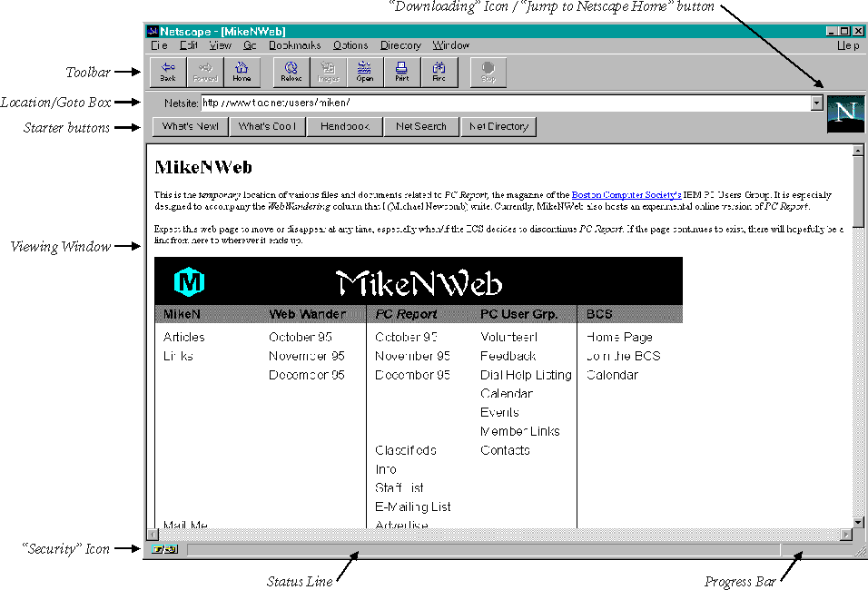This screenshot has width=868, height=590.
Task: Go to Home via toolbar icon
Action: pos(242,72)
